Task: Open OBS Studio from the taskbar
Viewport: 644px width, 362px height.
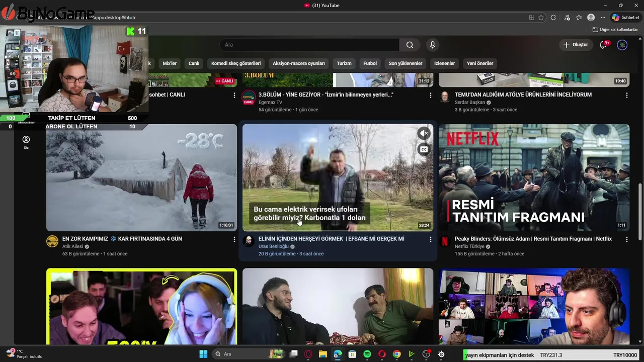Action: coord(427,354)
